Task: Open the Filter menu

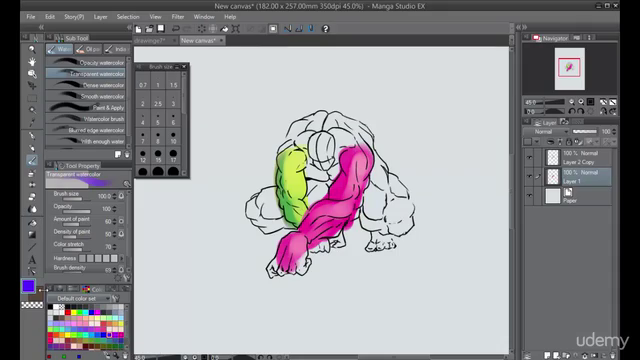Action: coord(178,17)
